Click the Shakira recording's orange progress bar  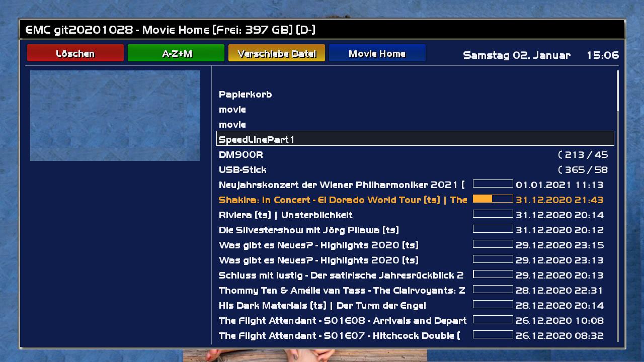pos(493,199)
